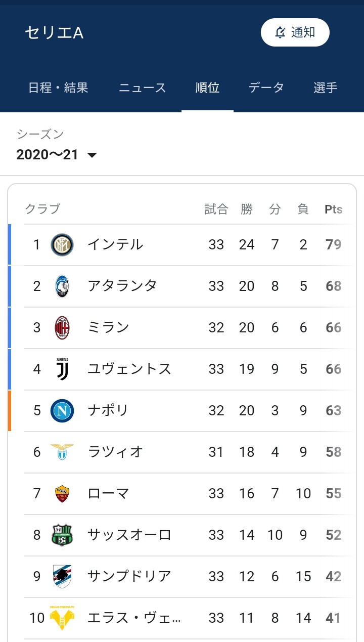
Task: Open the ニュース tab
Action: pyautogui.click(x=142, y=88)
